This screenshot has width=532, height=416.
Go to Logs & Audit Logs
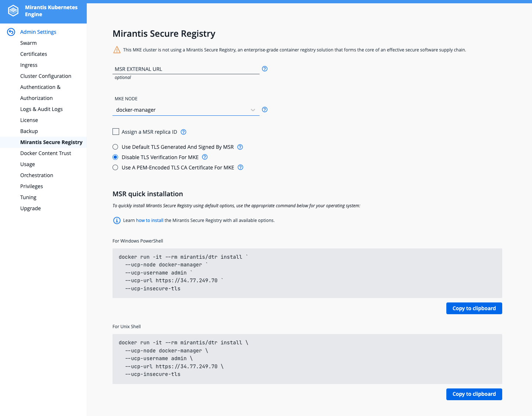[41, 109]
